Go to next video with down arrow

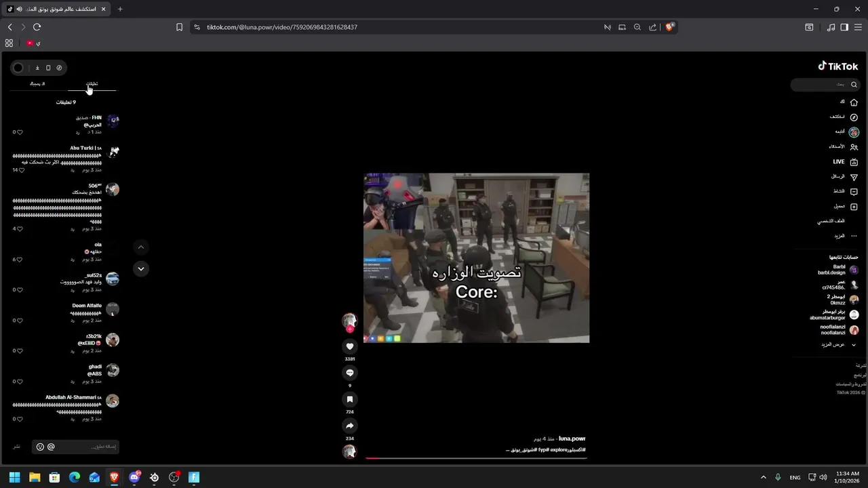[141, 269]
